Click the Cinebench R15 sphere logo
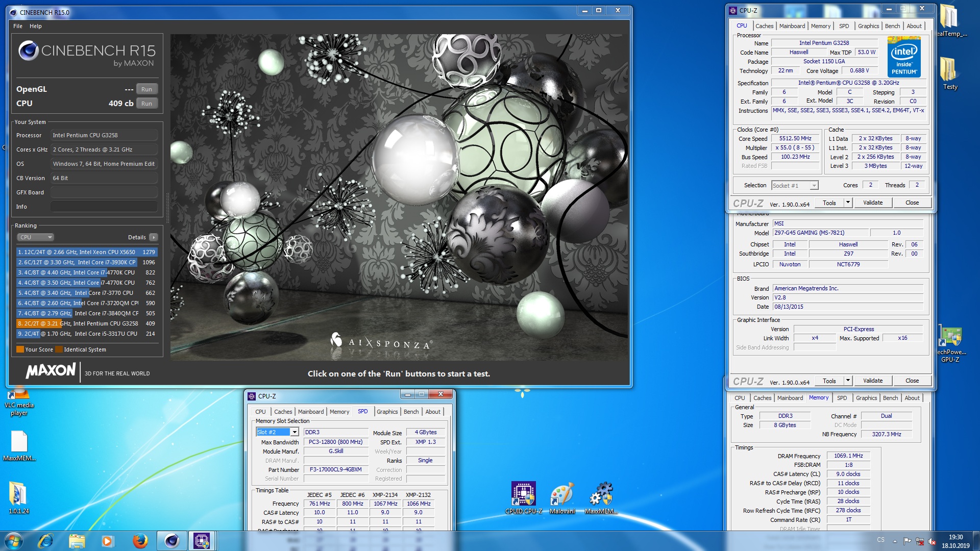 [x=29, y=51]
